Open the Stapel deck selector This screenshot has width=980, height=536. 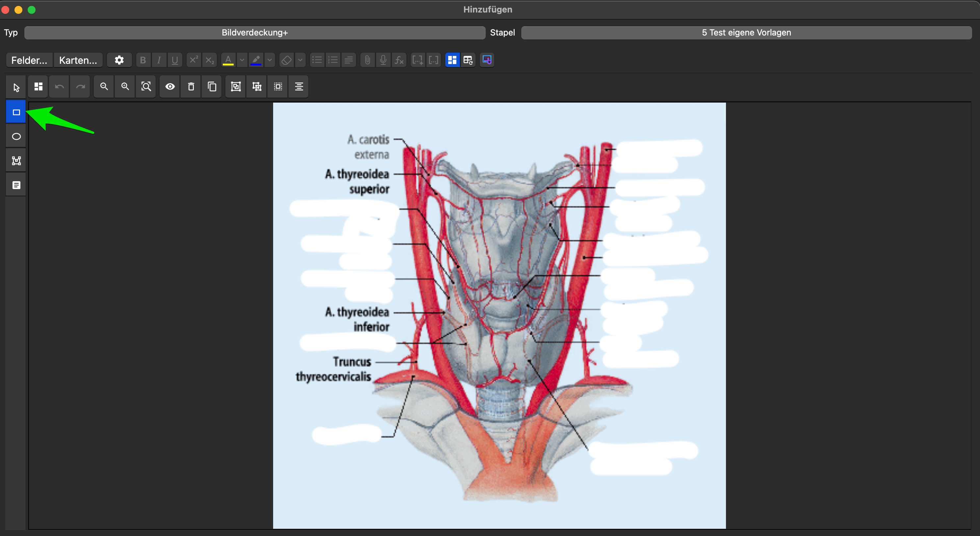[x=746, y=33]
